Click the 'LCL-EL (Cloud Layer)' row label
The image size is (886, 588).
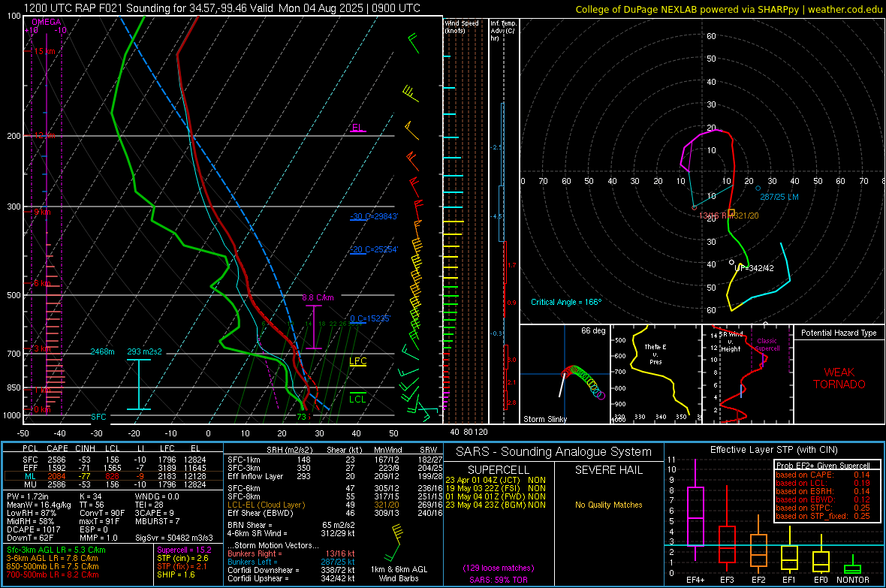[266, 505]
